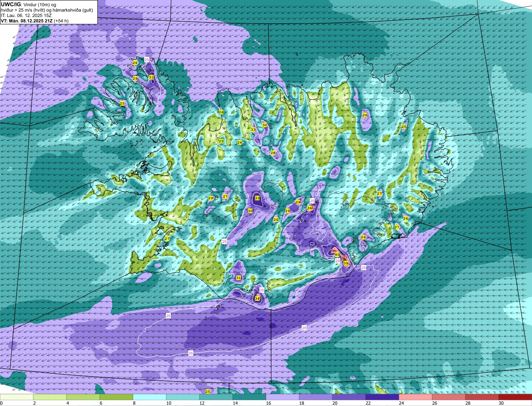
Task: Select the above-30 m/s dark red swatch
Action: pyautogui.click(x=515, y=397)
